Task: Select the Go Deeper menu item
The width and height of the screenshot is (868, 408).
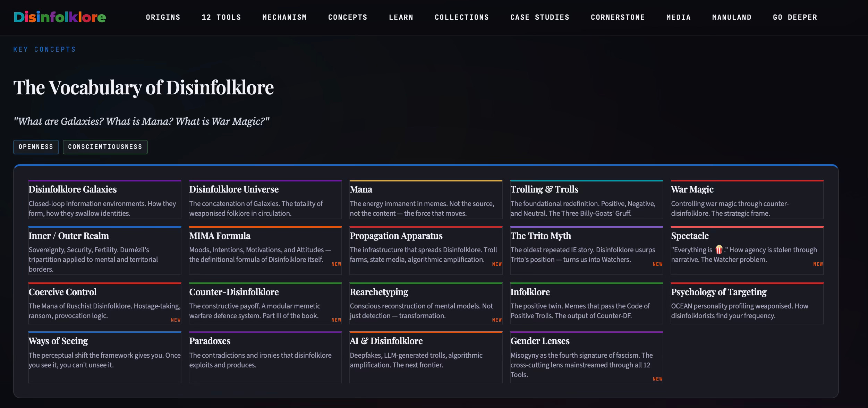Action: (x=795, y=17)
